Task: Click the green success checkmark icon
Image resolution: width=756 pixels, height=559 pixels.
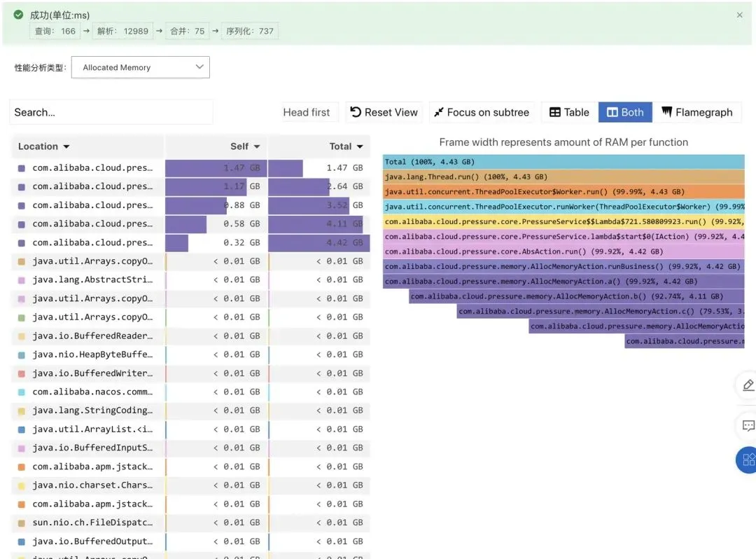Action: click(x=18, y=15)
